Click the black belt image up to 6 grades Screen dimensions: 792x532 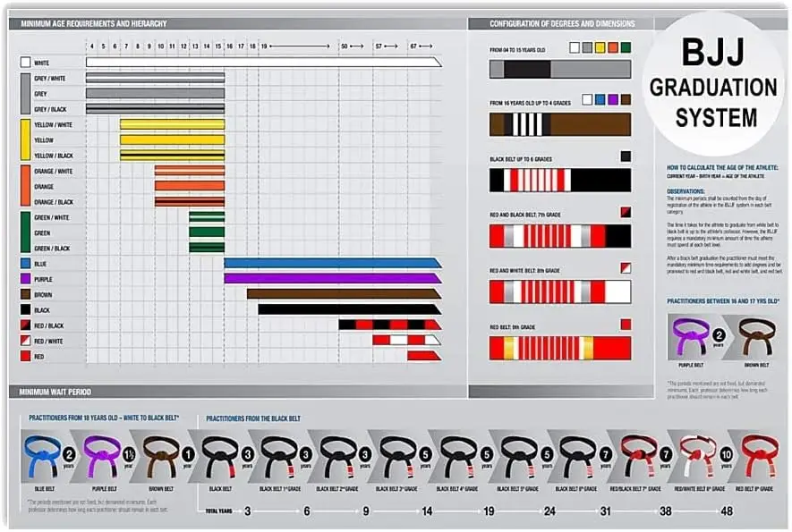pos(560,181)
